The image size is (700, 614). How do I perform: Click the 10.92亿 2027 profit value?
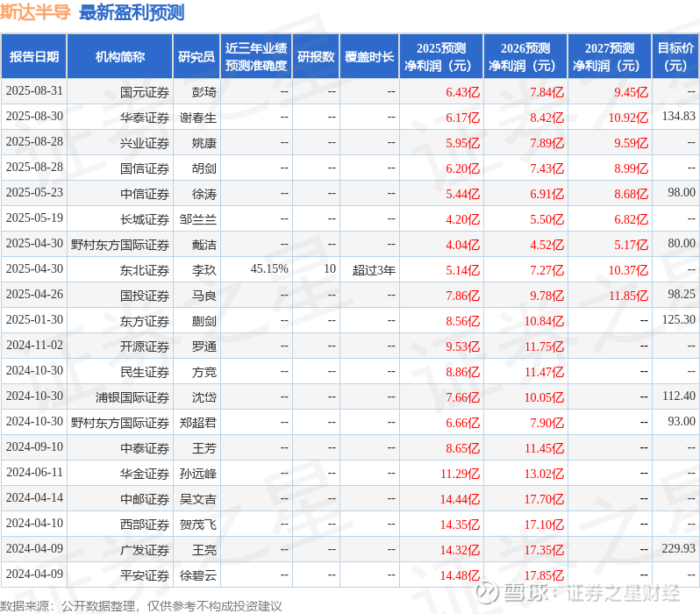(628, 118)
